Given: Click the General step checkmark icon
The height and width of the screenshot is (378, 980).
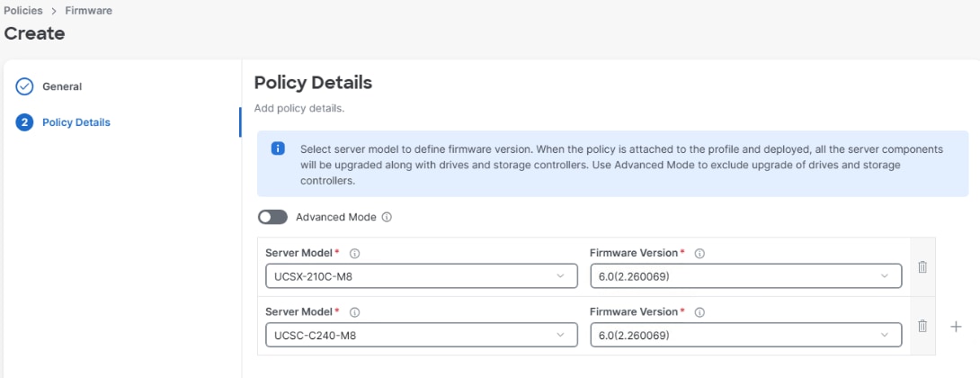Looking at the screenshot, I should point(24,86).
